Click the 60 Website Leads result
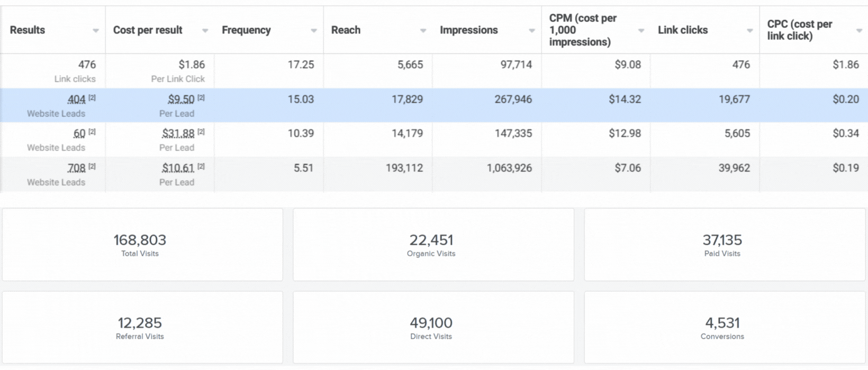This screenshot has height=370, width=868. [x=79, y=134]
